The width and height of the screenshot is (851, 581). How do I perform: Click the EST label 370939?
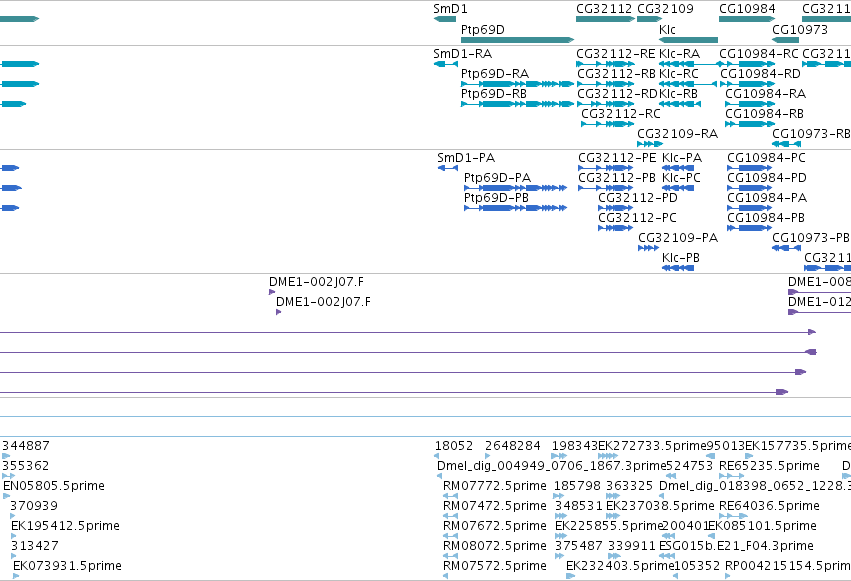(34, 506)
